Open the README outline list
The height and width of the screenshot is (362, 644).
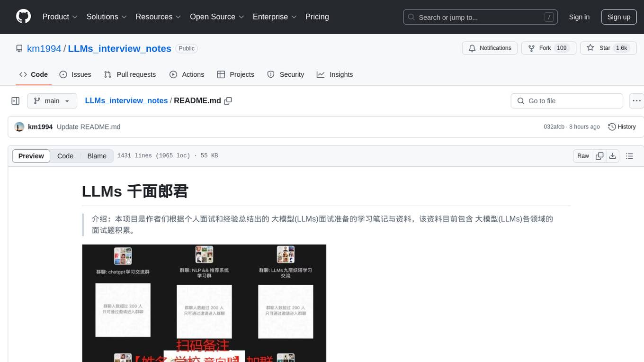coord(629,156)
